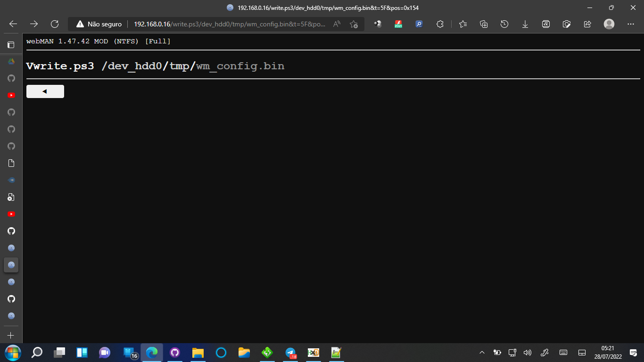Refresh the webMAN page
The height and width of the screenshot is (362, 644).
(54, 24)
